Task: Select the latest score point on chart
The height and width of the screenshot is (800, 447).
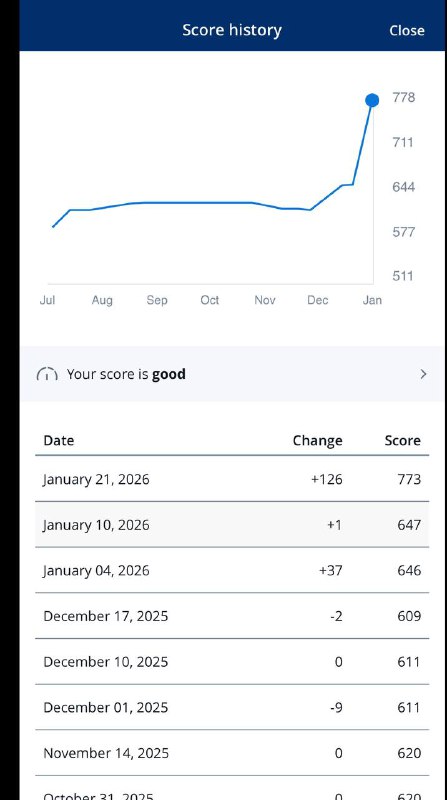Action: tap(372, 101)
